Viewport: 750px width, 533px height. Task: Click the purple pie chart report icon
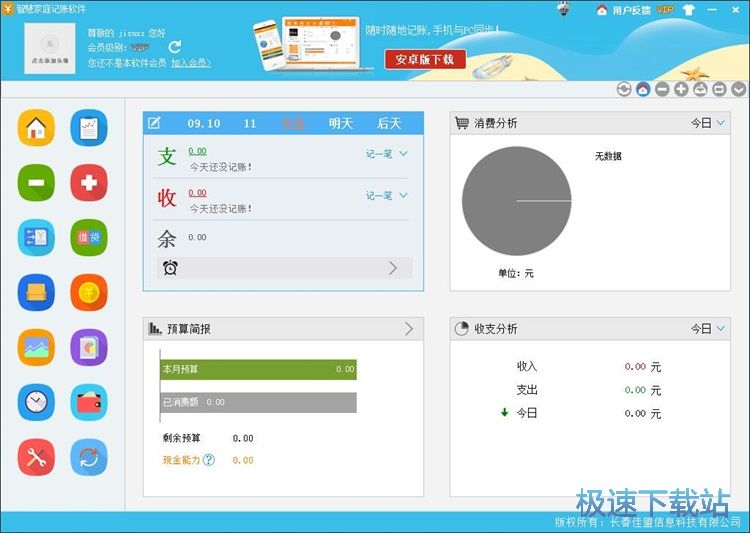89,347
